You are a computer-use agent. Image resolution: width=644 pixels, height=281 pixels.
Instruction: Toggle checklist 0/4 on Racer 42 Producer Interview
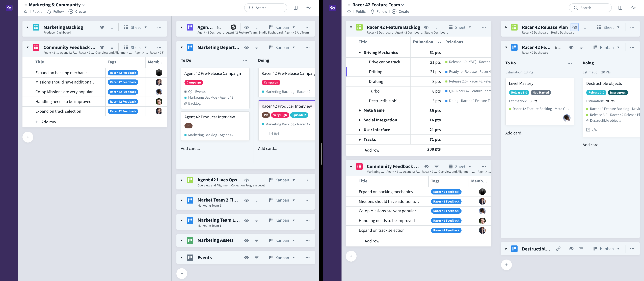pos(274,133)
